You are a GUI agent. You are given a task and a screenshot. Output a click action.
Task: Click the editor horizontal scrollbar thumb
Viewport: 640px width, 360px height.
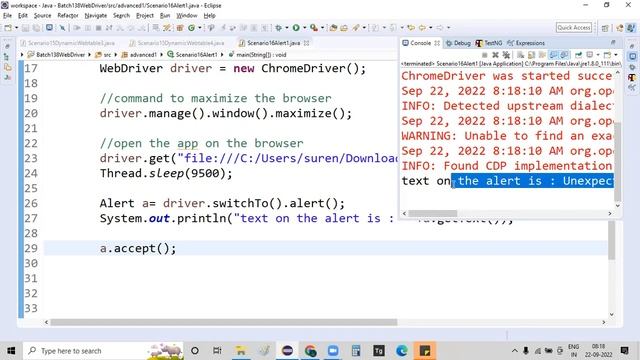224,322
